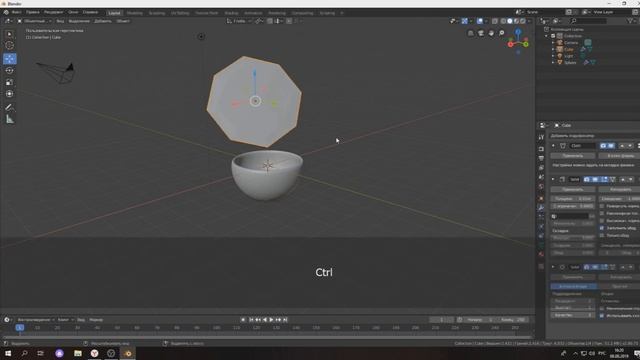This screenshot has height=360, width=640.
Task: Select the Scale tool
Action: click(x=10, y=82)
